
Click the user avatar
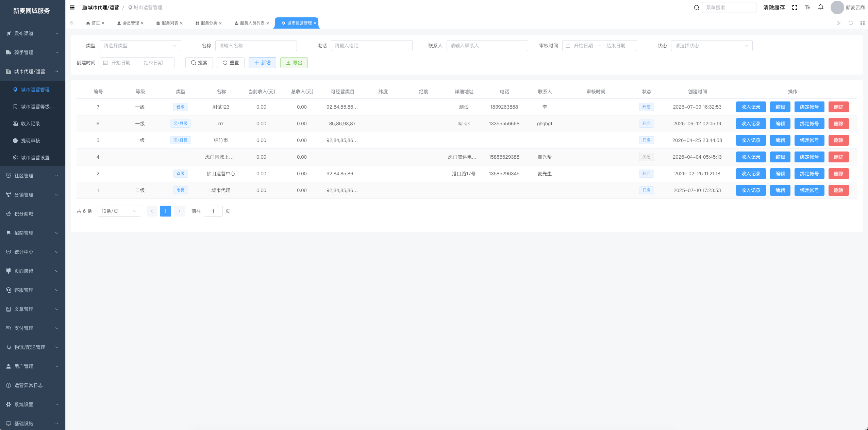(837, 7)
